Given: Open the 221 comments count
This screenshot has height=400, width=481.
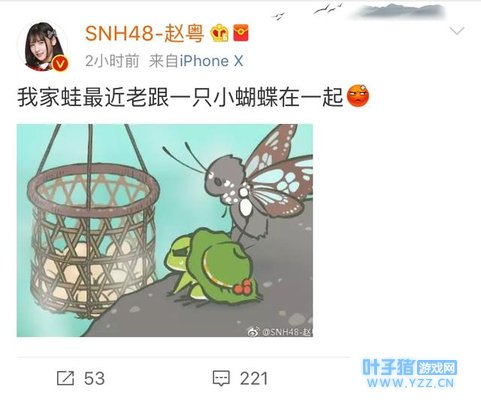Looking at the screenshot, I should [254, 379].
